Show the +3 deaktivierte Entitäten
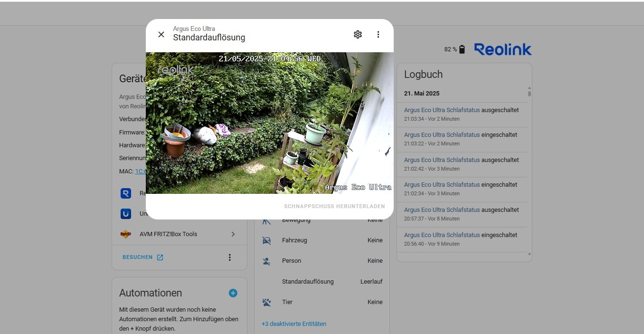644x334 pixels. (x=294, y=324)
